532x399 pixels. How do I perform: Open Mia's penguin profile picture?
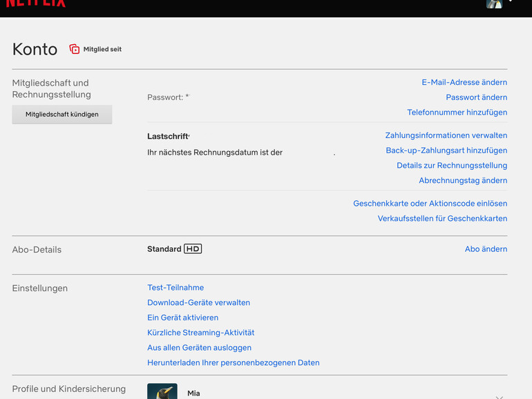[x=162, y=391]
